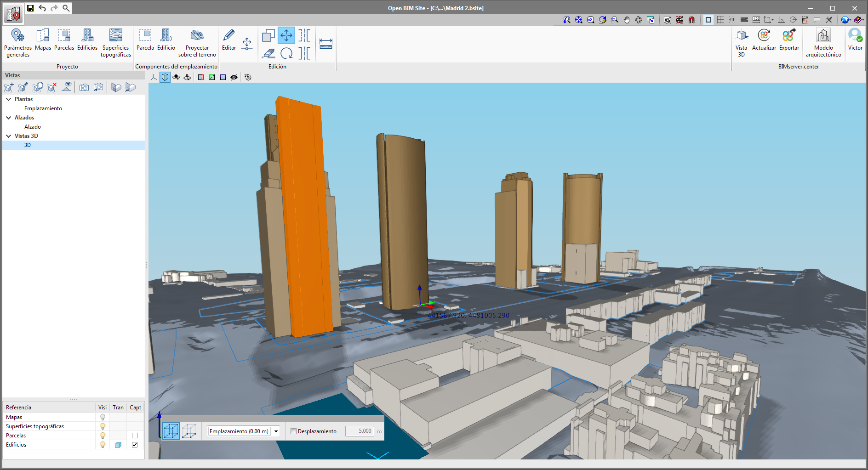This screenshot has width=868, height=470.
Task: Collapse the Vistas 3D tree node
Action: (9, 136)
